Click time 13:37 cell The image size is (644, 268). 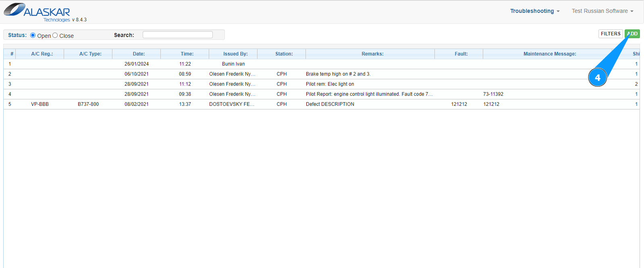185,104
